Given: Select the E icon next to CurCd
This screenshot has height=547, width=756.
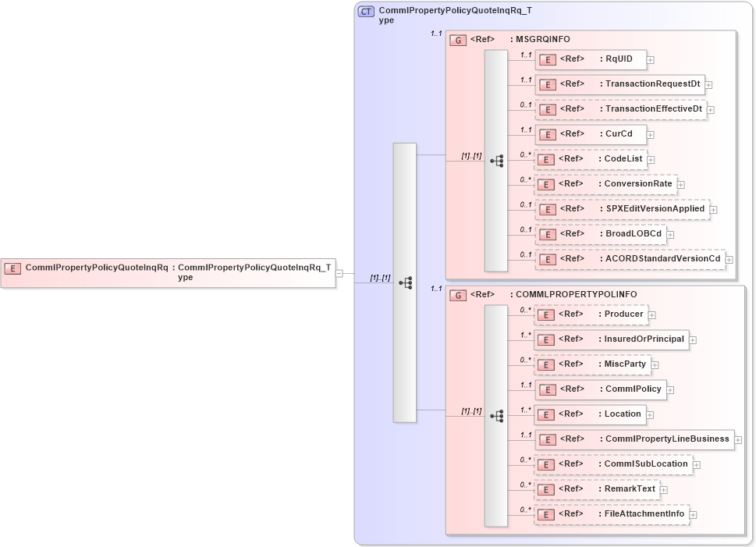Looking at the screenshot, I should (x=547, y=134).
